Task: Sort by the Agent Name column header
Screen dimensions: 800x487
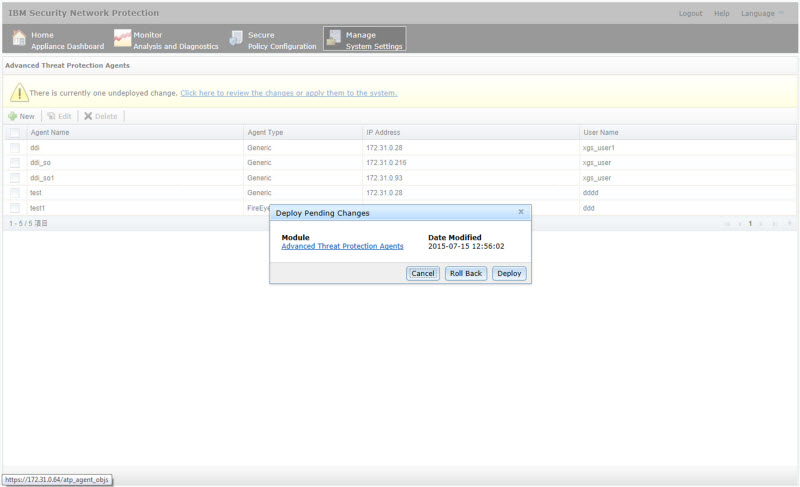Action: [50, 132]
